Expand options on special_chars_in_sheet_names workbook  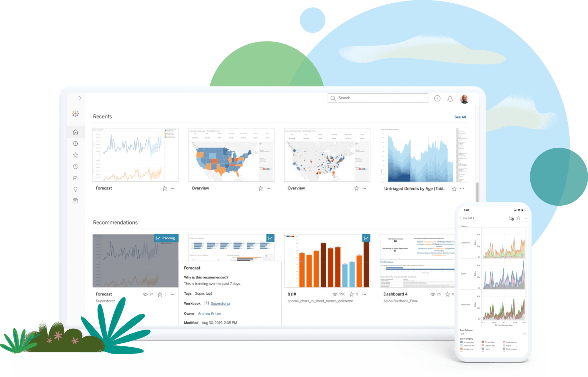click(x=366, y=295)
